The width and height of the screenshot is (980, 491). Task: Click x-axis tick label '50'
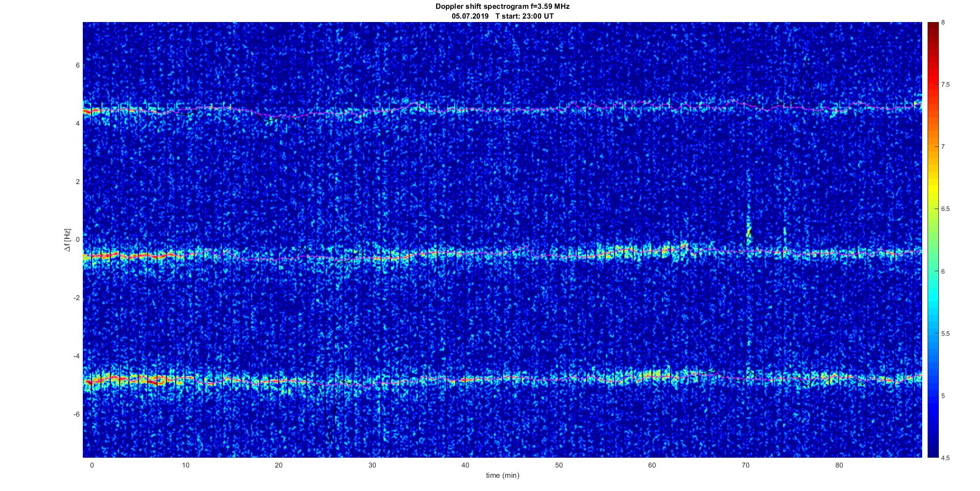559,465
